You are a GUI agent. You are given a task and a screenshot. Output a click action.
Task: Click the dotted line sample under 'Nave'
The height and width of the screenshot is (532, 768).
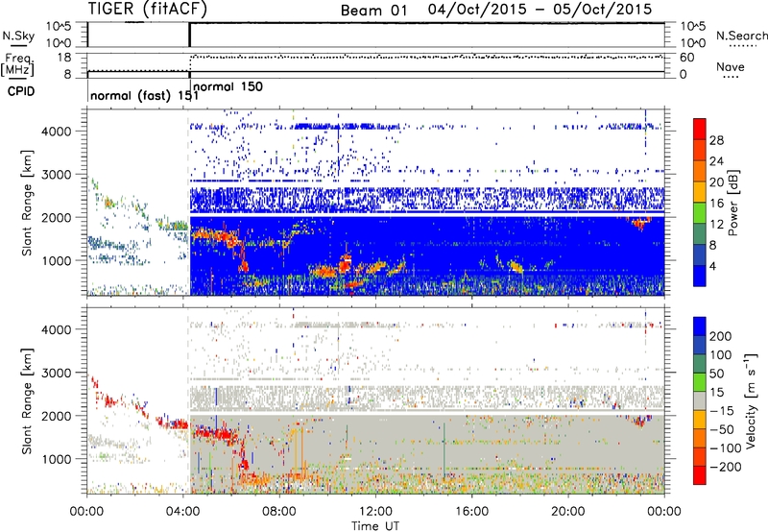coord(731,78)
